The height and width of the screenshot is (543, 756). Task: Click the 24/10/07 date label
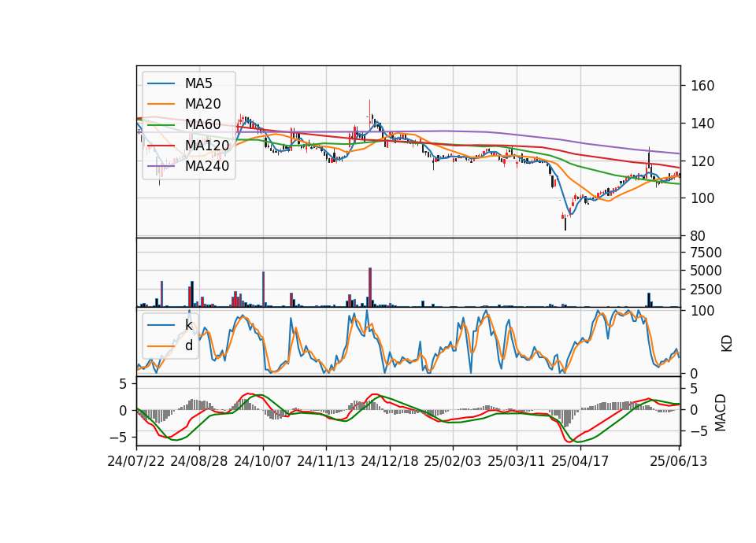coord(263,461)
